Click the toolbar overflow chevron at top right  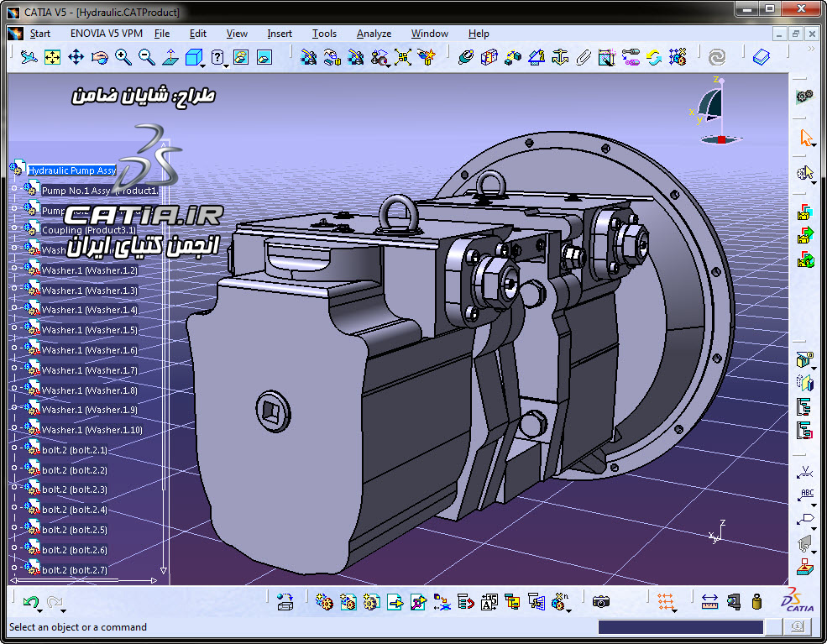point(811,49)
